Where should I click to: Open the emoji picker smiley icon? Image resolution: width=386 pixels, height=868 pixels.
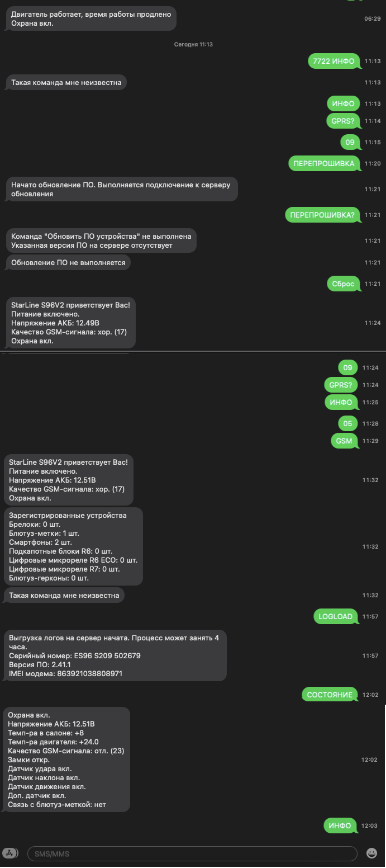[371, 853]
